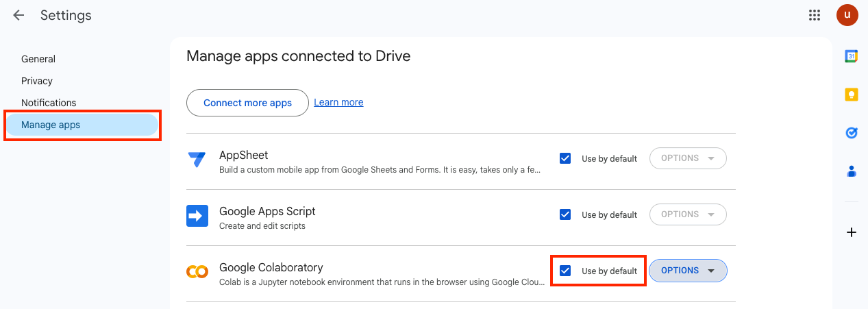
Task: Open the Learn more link
Action: 338,102
